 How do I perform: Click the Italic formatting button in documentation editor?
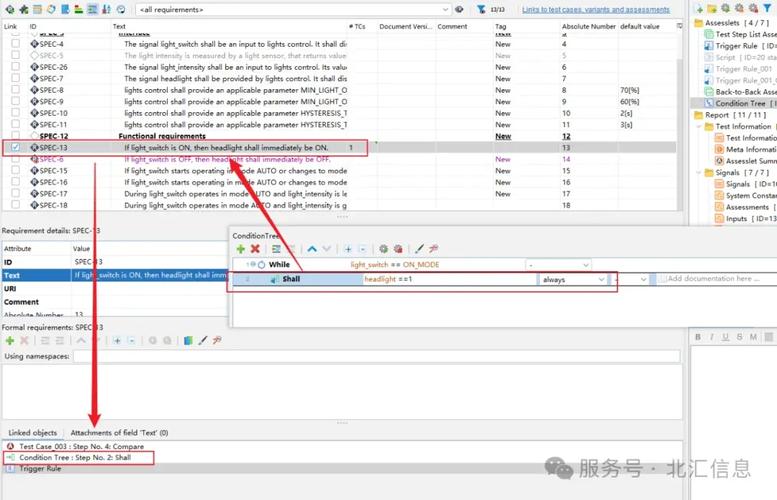point(710,337)
